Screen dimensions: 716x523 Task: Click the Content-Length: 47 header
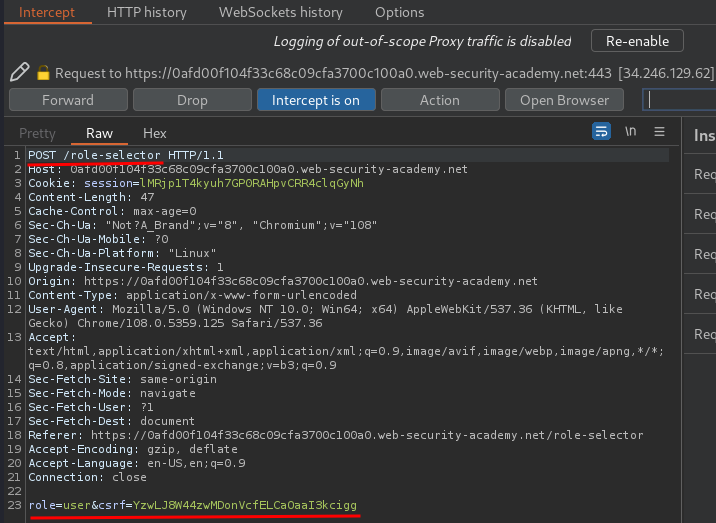[91, 197]
